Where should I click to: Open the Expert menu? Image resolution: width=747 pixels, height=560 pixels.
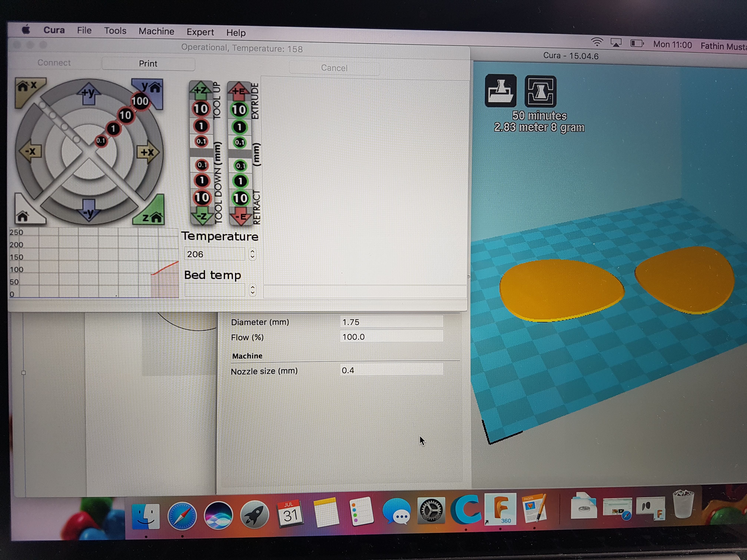click(200, 32)
